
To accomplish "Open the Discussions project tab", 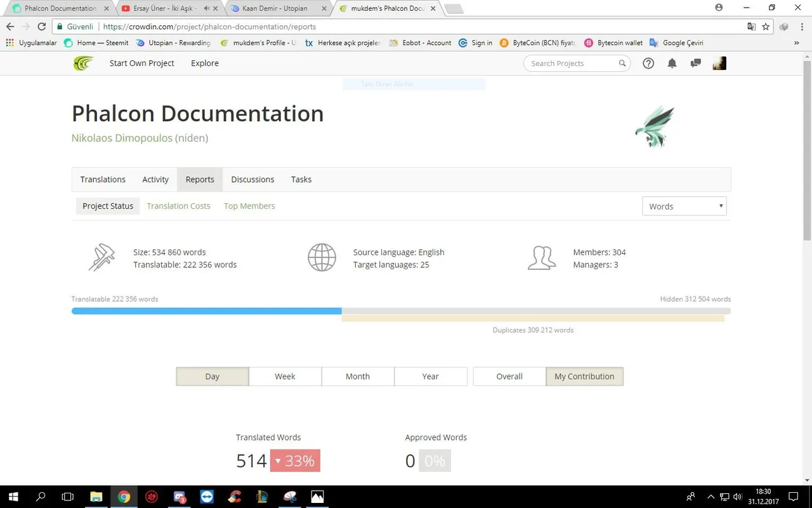I will click(x=252, y=180).
